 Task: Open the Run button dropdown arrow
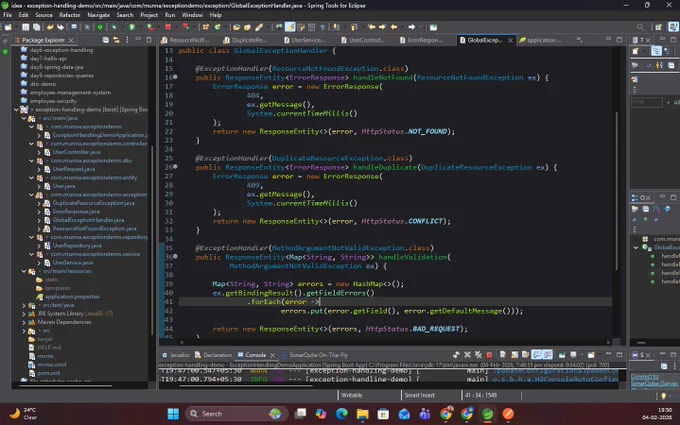pyautogui.click(x=139, y=27)
